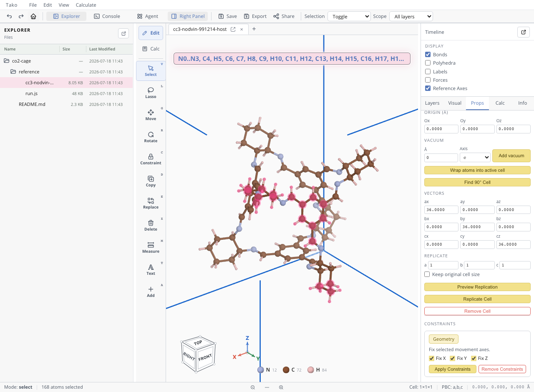This screenshot has height=392, width=534.
Task: Save the current structure
Action: point(228,16)
